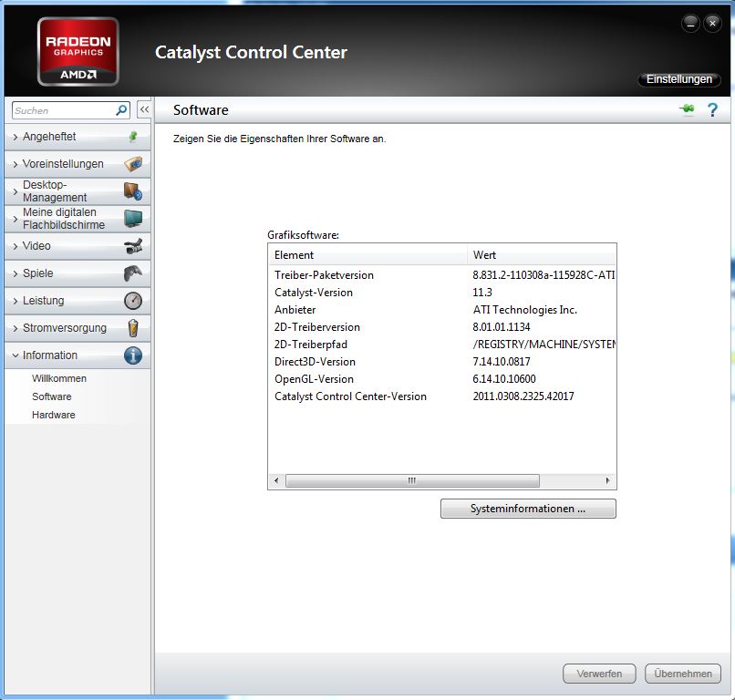Expand Meine digitalen Flachbildschirme section

[x=78, y=219]
